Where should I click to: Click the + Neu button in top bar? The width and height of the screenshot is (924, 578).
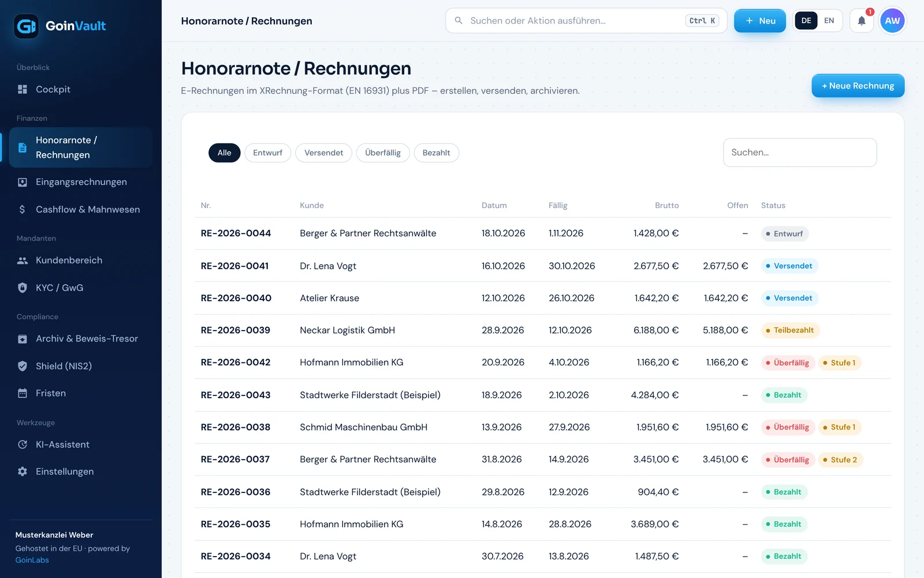[759, 21]
